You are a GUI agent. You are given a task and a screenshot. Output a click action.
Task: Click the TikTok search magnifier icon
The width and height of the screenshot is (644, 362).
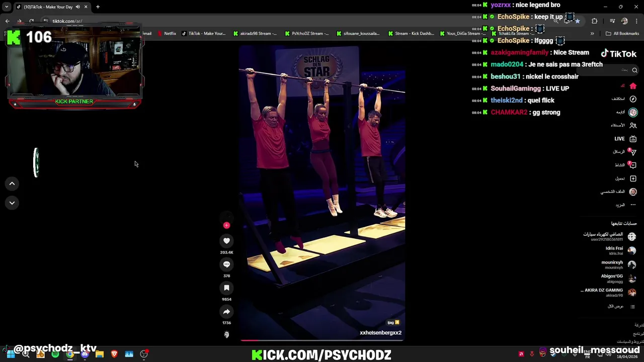(x=634, y=70)
